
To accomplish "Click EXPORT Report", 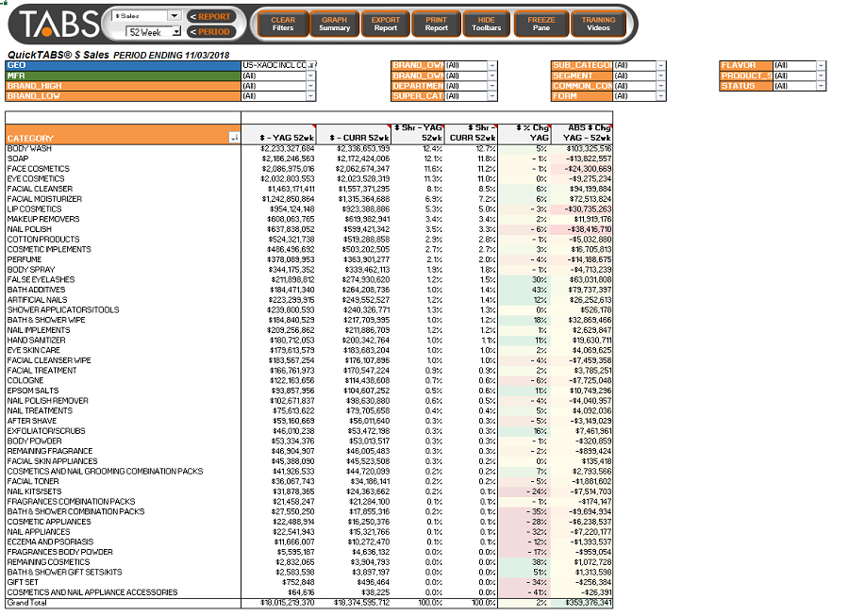I will [385, 24].
